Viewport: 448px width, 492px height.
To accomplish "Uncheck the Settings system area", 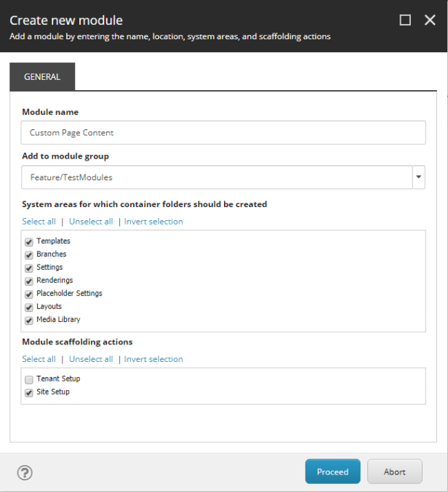I will pos(29,267).
